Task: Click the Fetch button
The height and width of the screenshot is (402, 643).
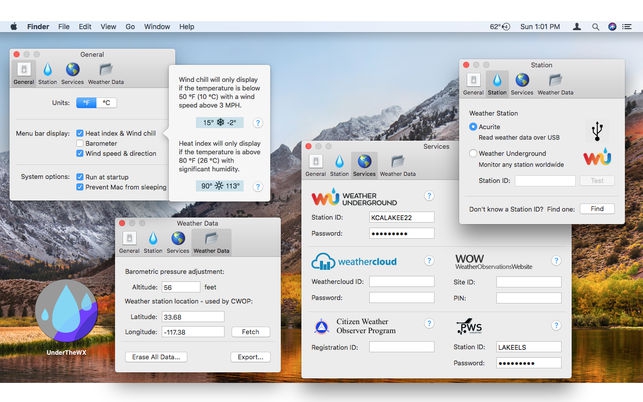Action: pos(250,332)
